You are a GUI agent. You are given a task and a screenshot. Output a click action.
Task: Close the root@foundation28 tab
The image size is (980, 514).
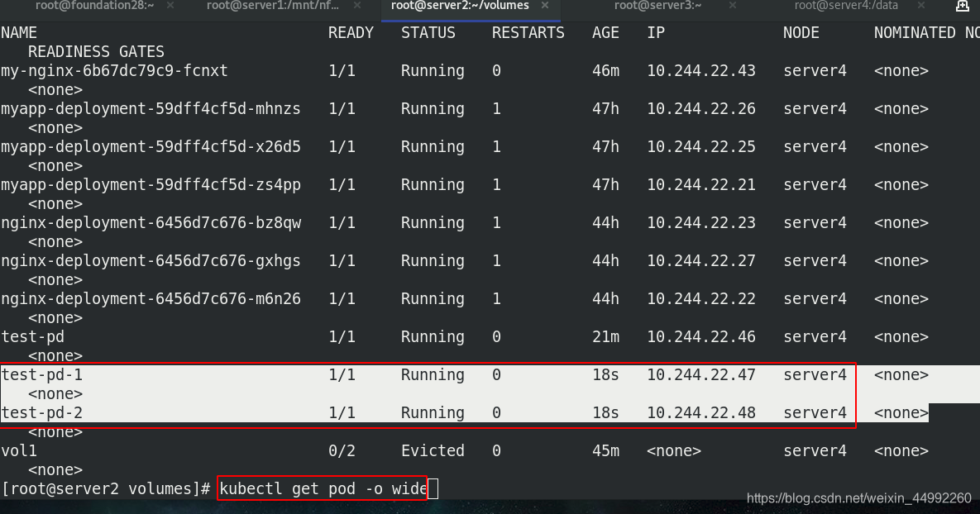(170, 6)
